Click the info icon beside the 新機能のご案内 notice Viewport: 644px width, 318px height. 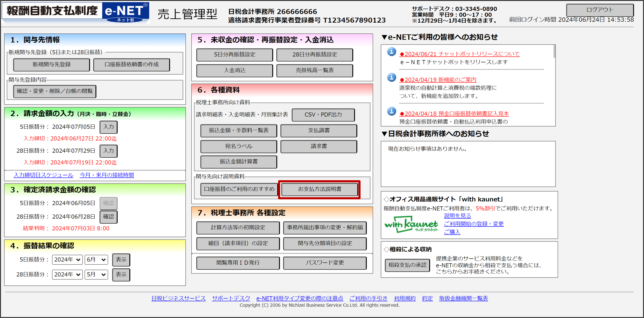(x=392, y=77)
